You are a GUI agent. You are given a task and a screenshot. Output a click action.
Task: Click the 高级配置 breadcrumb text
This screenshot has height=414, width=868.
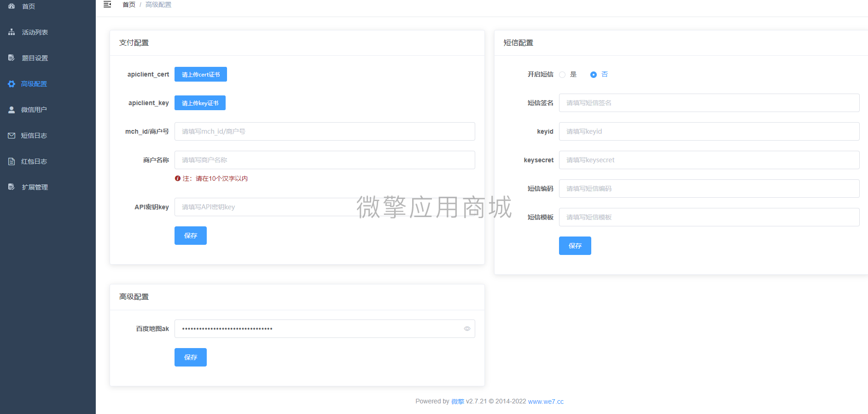click(x=158, y=5)
